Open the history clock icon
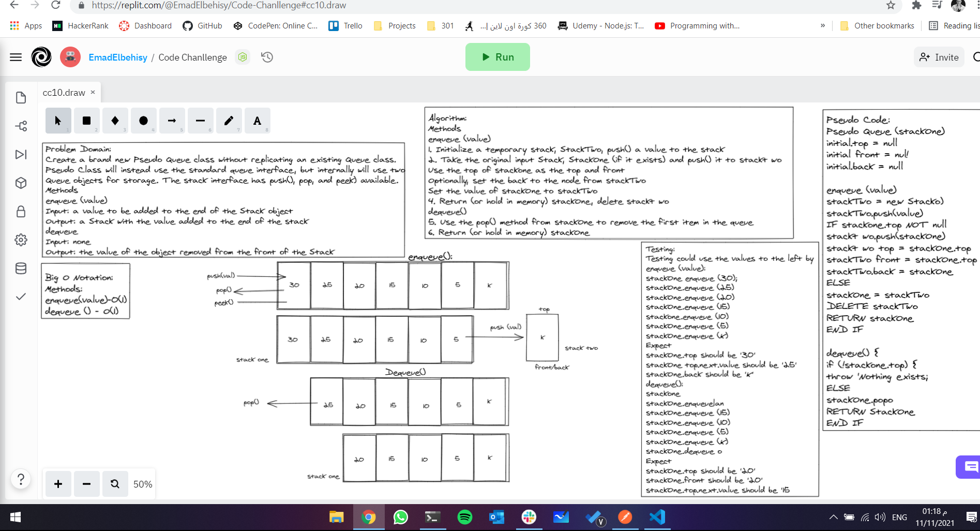Screen dimensions: 980x531 pyautogui.click(x=267, y=57)
